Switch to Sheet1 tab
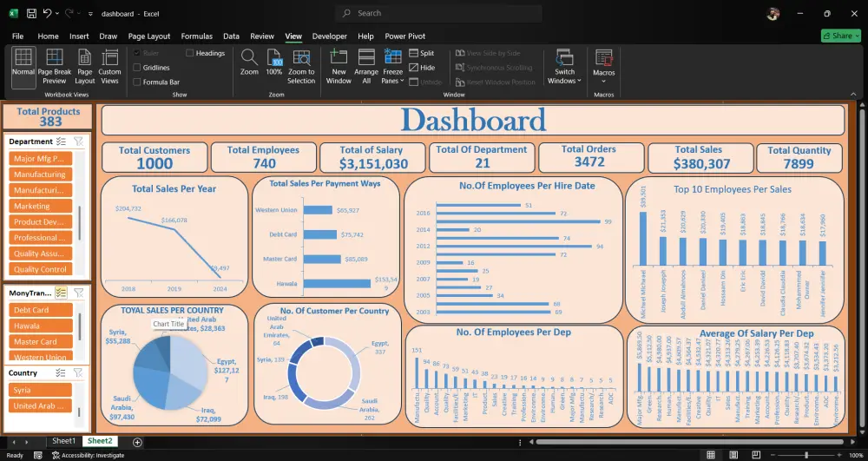Screen dimensions: 868x461 click(63, 441)
